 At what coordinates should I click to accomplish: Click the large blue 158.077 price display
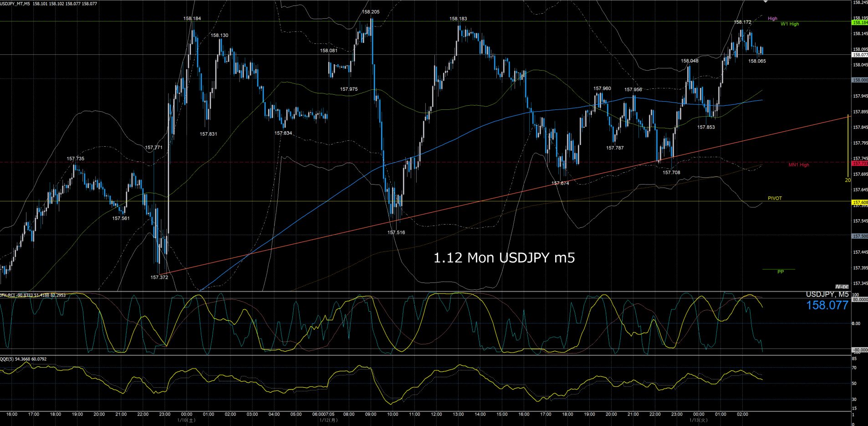tap(827, 306)
